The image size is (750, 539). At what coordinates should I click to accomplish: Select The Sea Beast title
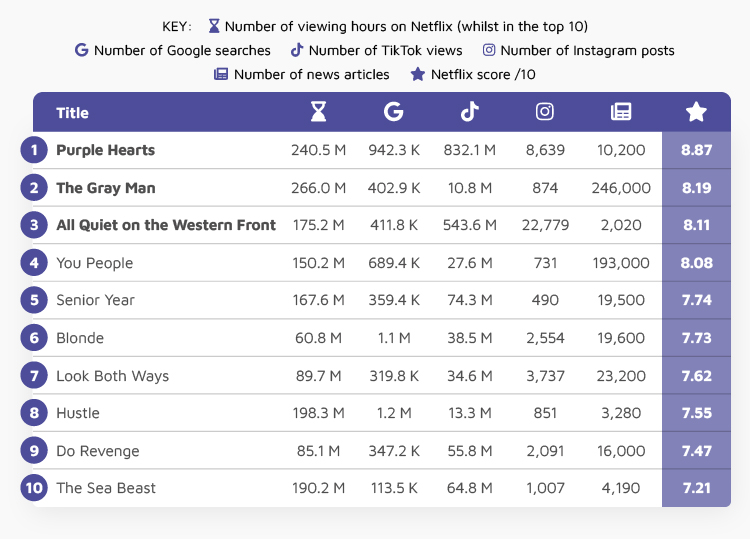106,488
